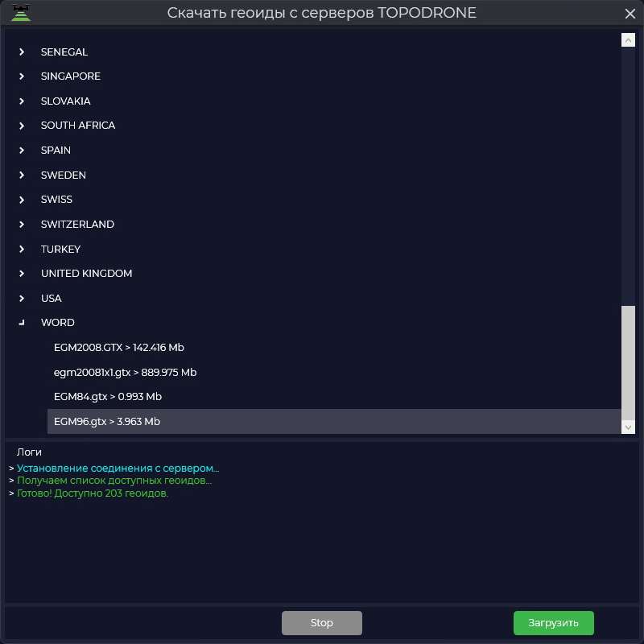Screen dimensions: 644x644
Task: Click the green Загрузить button
Action: tap(553, 622)
